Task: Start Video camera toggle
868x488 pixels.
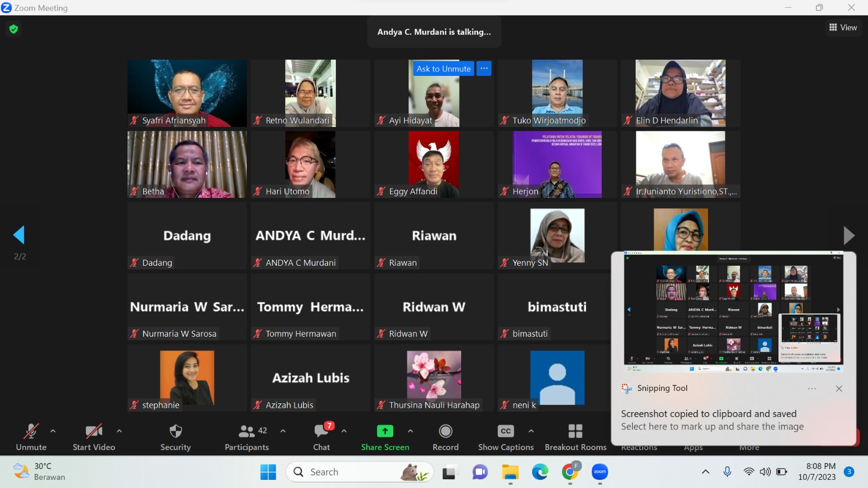Action: [x=94, y=437]
